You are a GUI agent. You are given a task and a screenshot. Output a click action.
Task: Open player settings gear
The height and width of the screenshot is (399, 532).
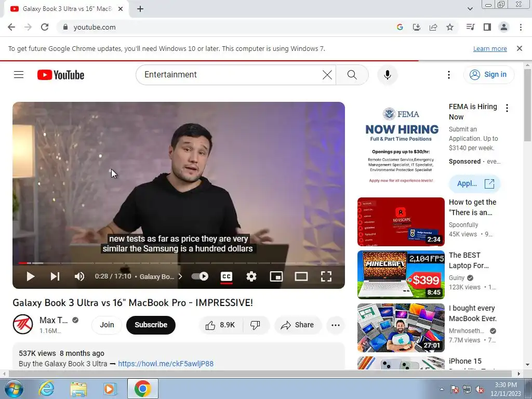[251, 276]
